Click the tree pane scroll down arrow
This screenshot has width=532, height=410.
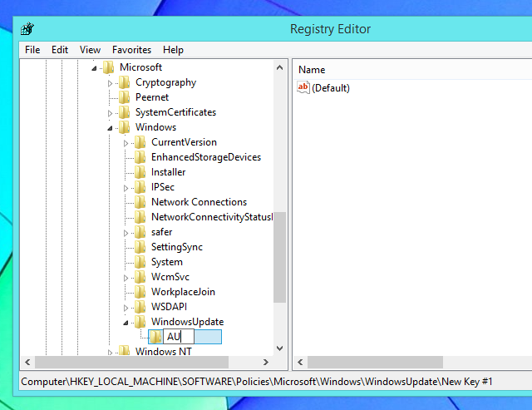279,348
